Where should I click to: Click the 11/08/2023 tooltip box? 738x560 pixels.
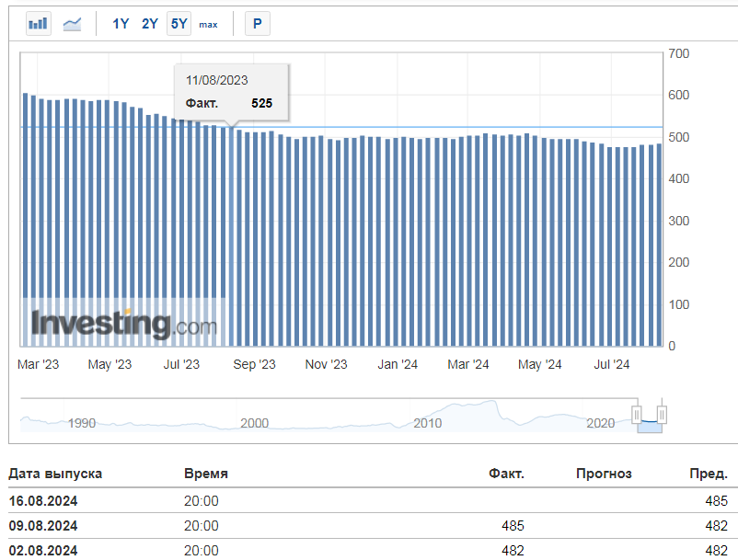tap(232, 92)
